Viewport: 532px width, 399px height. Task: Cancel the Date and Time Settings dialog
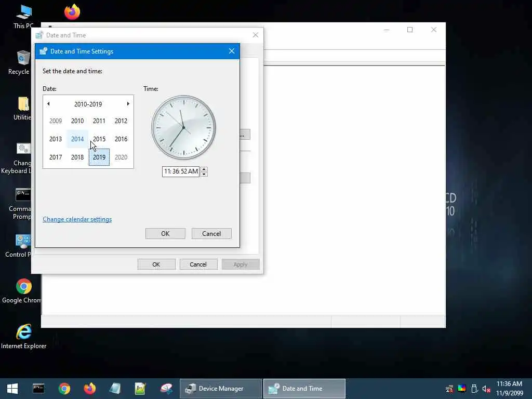(211, 233)
